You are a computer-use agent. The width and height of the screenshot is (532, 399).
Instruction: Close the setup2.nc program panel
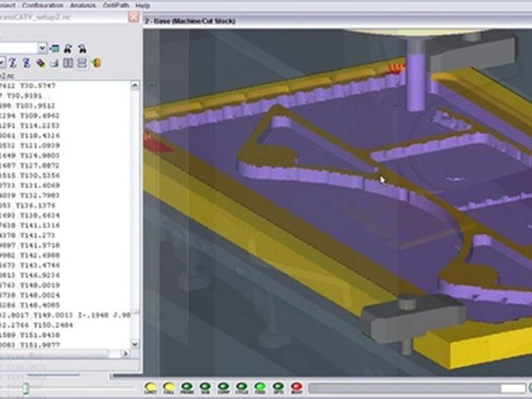(x=134, y=17)
